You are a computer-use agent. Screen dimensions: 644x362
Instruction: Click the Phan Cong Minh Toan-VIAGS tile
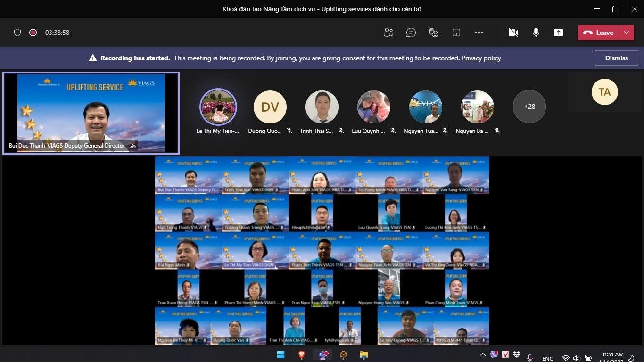click(x=456, y=288)
